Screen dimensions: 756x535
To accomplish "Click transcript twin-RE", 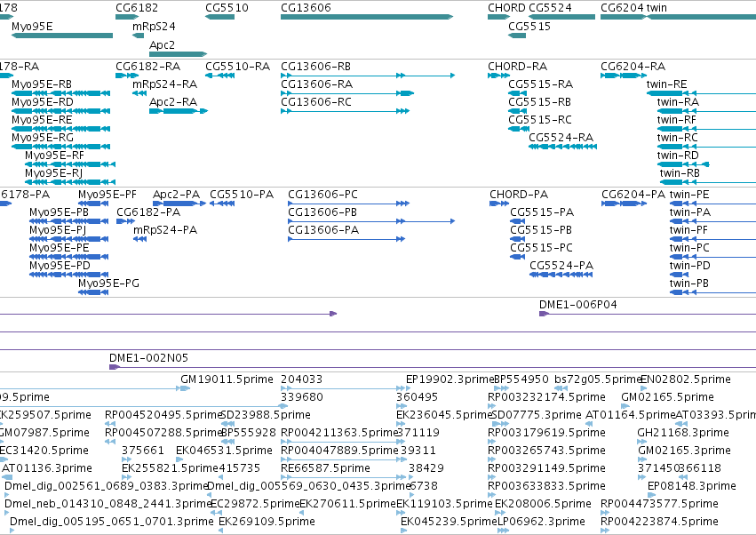I will (666, 84).
